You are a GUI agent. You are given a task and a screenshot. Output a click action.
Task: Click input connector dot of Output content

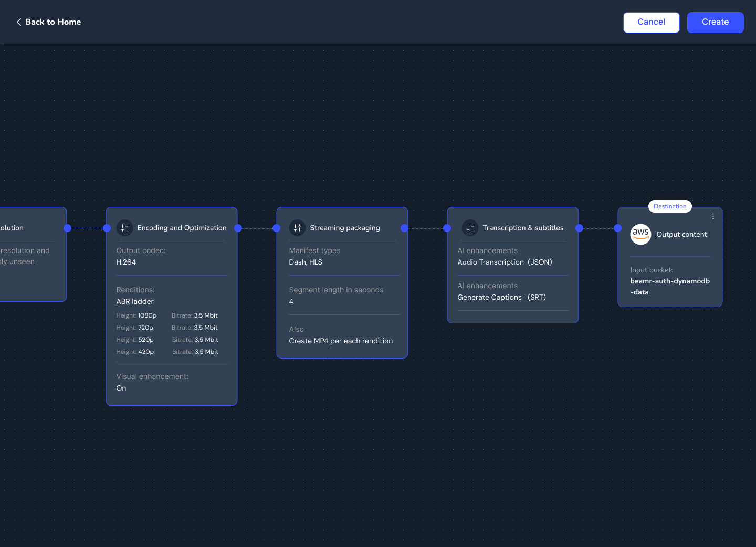point(618,228)
